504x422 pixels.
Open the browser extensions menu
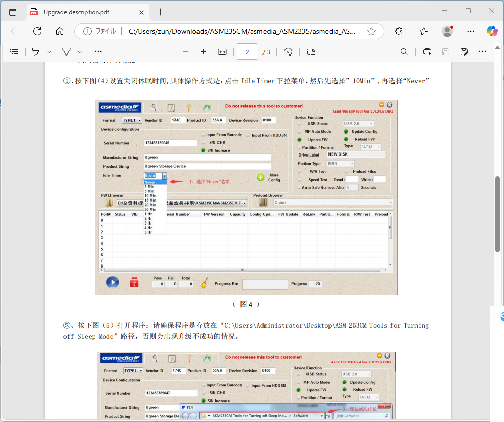pos(400,31)
